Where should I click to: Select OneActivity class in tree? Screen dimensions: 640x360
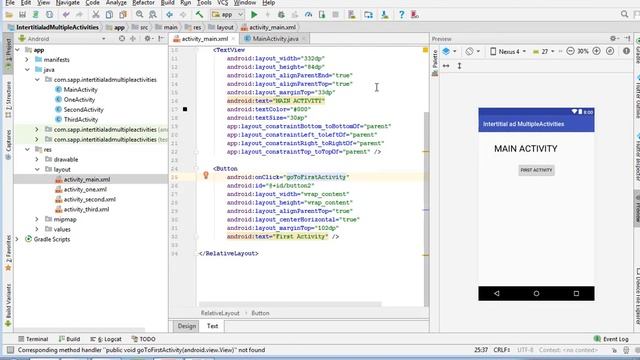pos(79,100)
